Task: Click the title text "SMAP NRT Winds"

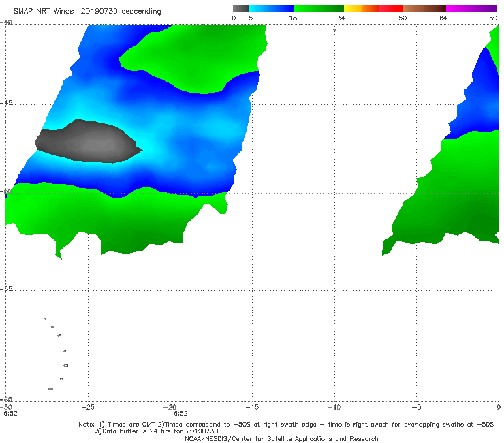Action: pyautogui.click(x=44, y=11)
